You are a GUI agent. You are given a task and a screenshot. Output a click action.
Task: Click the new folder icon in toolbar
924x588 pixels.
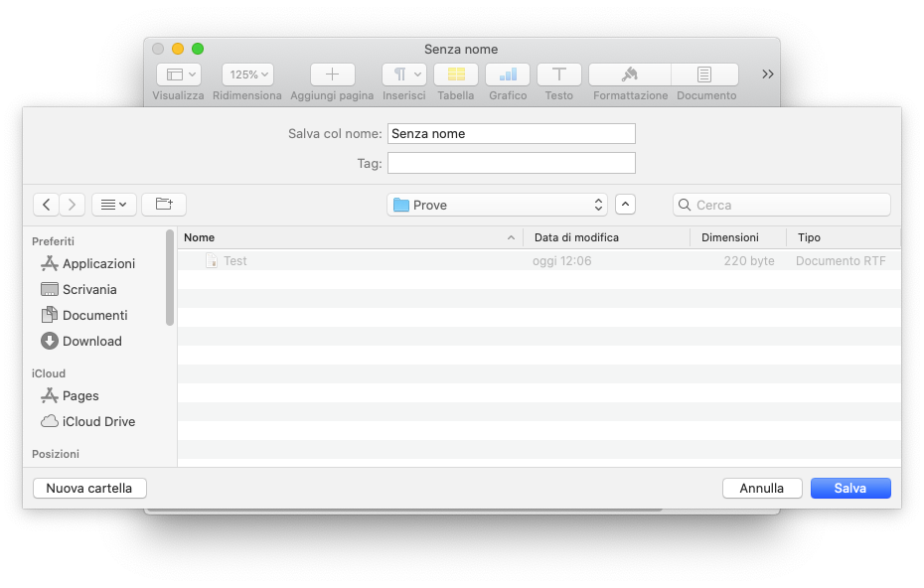click(164, 205)
